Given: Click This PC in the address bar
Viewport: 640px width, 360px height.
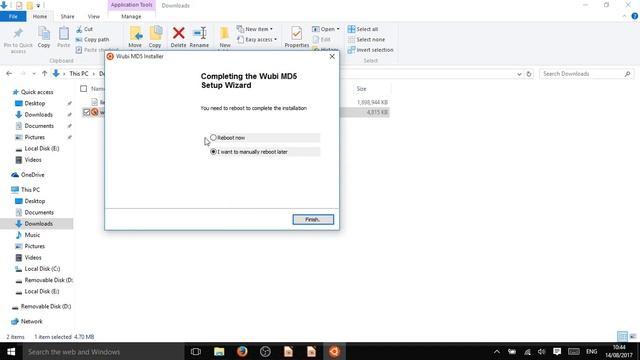Looking at the screenshot, I should tap(79, 73).
